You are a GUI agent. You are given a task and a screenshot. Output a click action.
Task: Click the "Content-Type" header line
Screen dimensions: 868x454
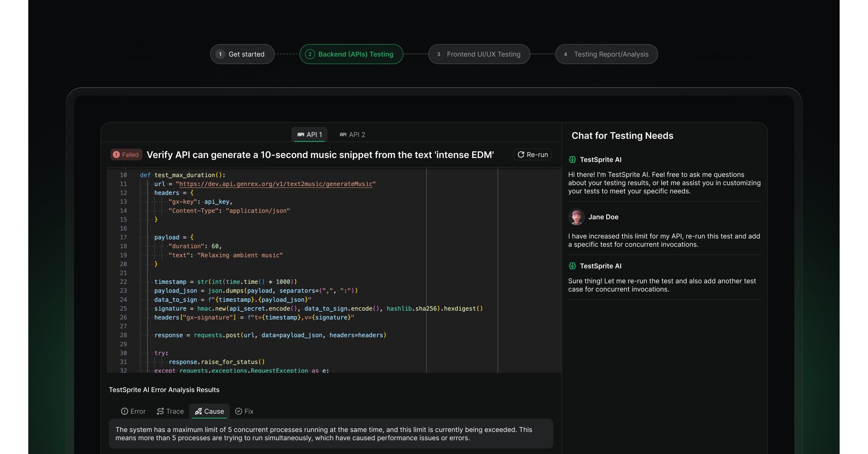coord(229,211)
